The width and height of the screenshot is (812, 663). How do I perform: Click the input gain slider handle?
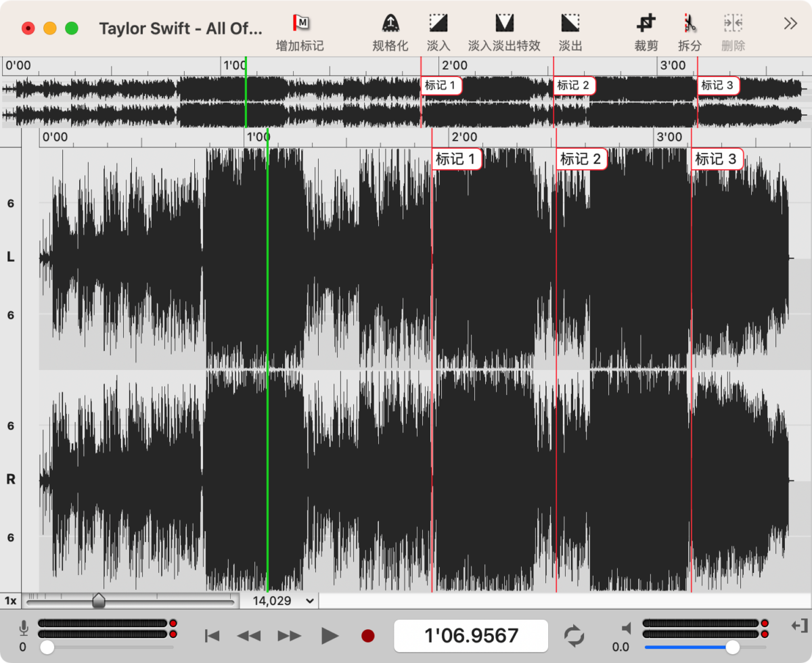pos(47,647)
